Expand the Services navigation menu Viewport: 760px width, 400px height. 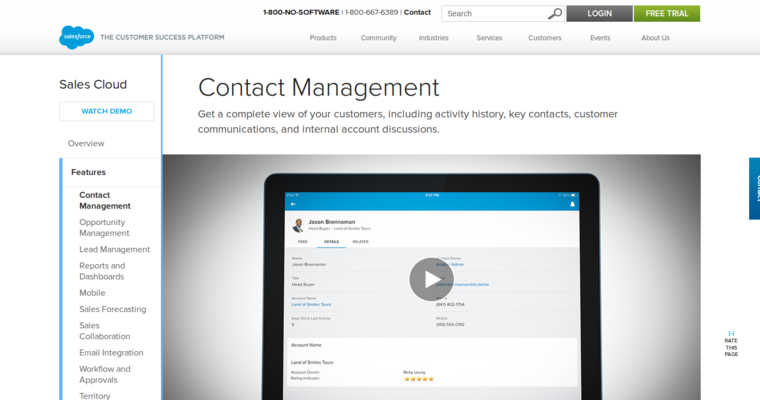(489, 38)
